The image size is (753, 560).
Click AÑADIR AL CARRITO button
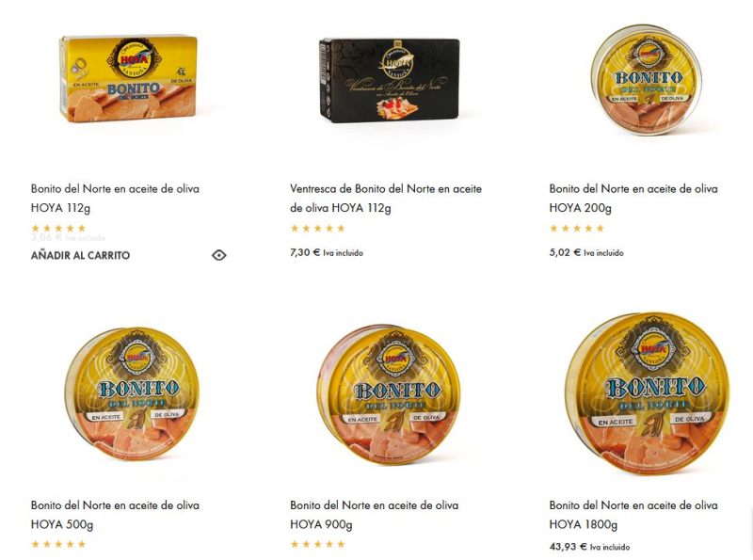[80, 255]
